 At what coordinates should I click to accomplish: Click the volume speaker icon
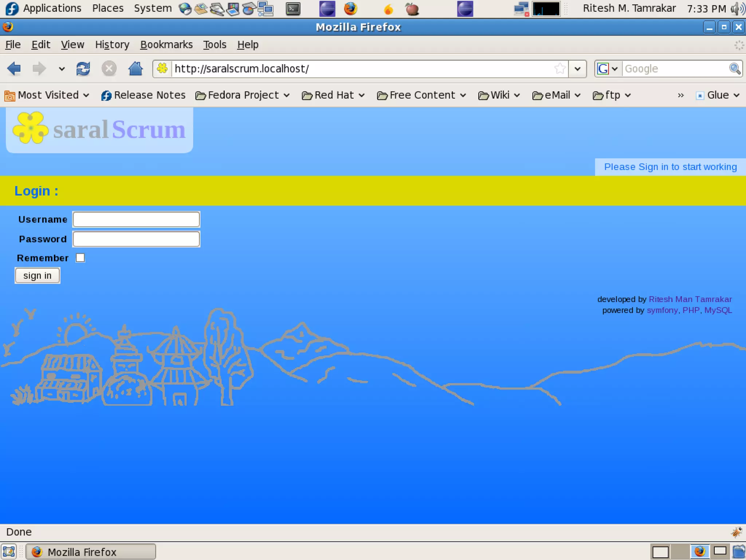[738, 9]
